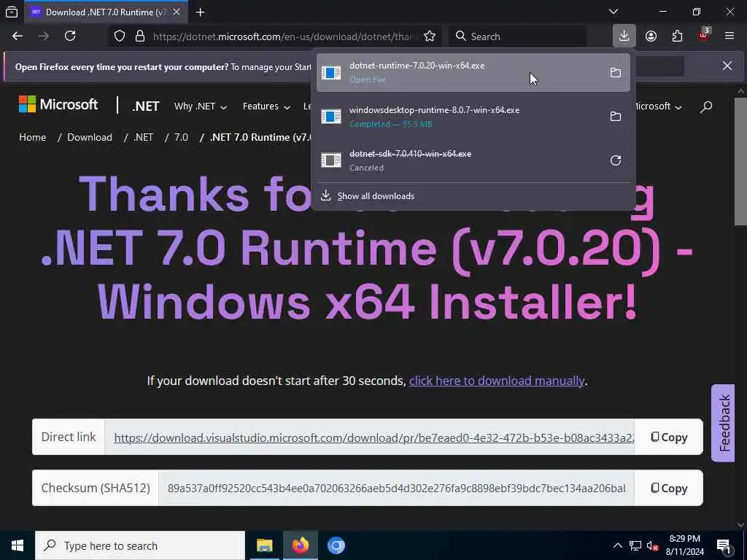747x560 pixels.
Task: Open the blue circular browser taskbar icon
Action: tap(336, 545)
